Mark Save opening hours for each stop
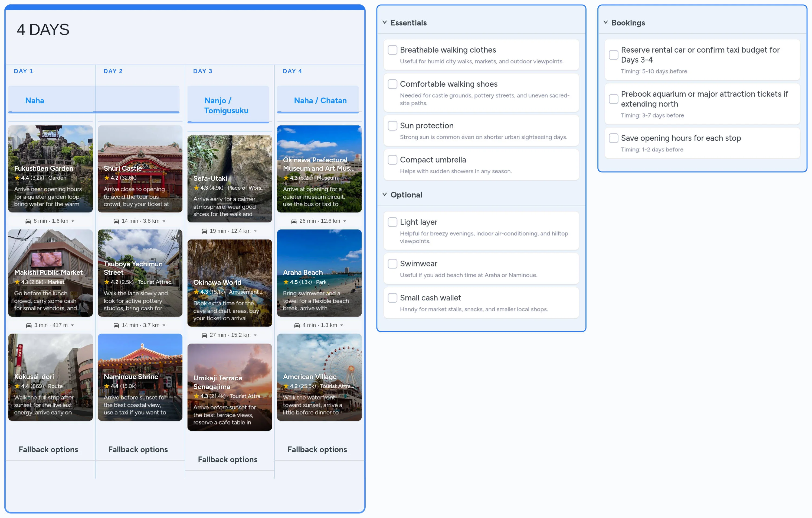Viewport: 812px width, 518px height. pyautogui.click(x=613, y=138)
